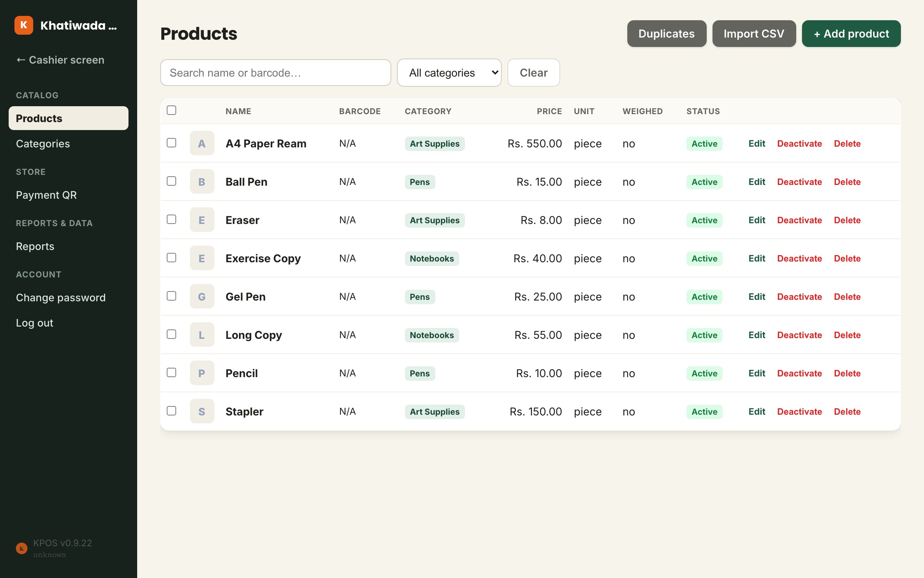Viewport: 924px width, 578px height.
Task: Delete the Pencil product
Action: point(847,373)
